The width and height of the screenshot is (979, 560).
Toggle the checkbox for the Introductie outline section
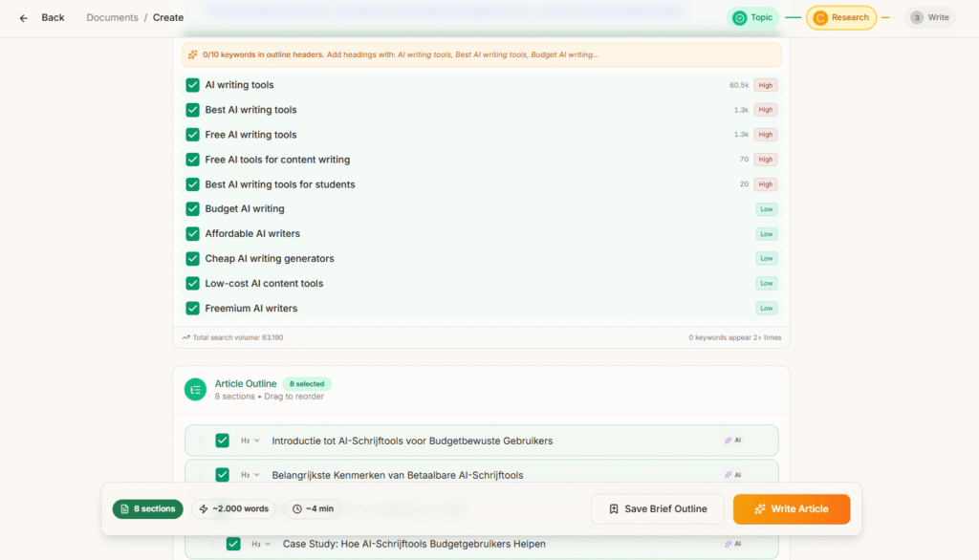223,440
